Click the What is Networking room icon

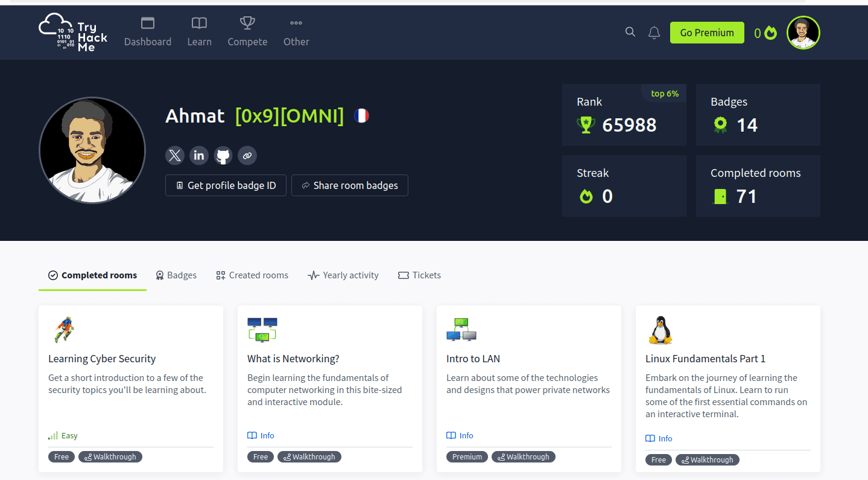[262, 330]
